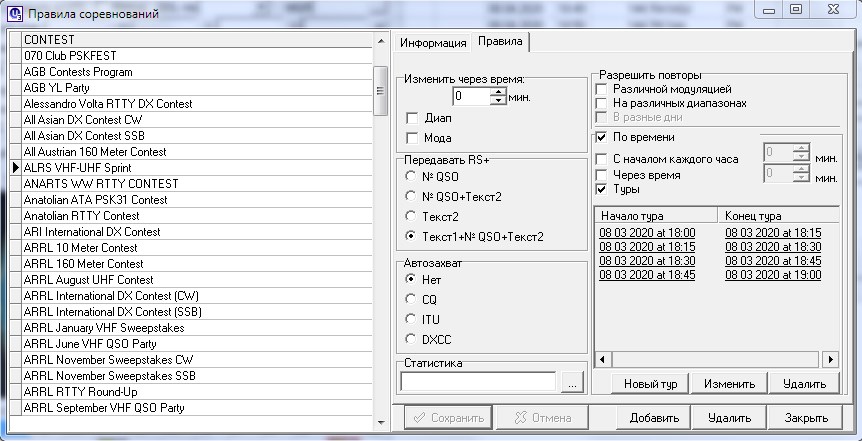Click the browse button next to Статистика field
This screenshot has width=862, height=441.
[x=571, y=382]
